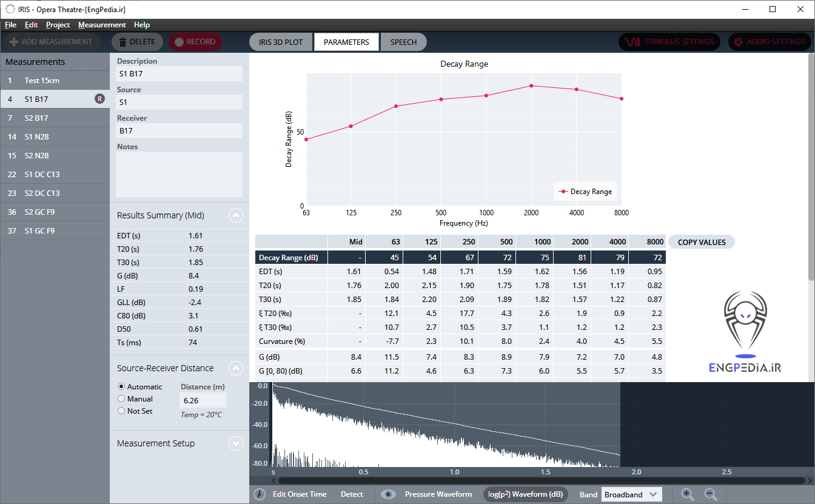Select Automatic distance radio button
Screen dimensions: 815x504
121,386
